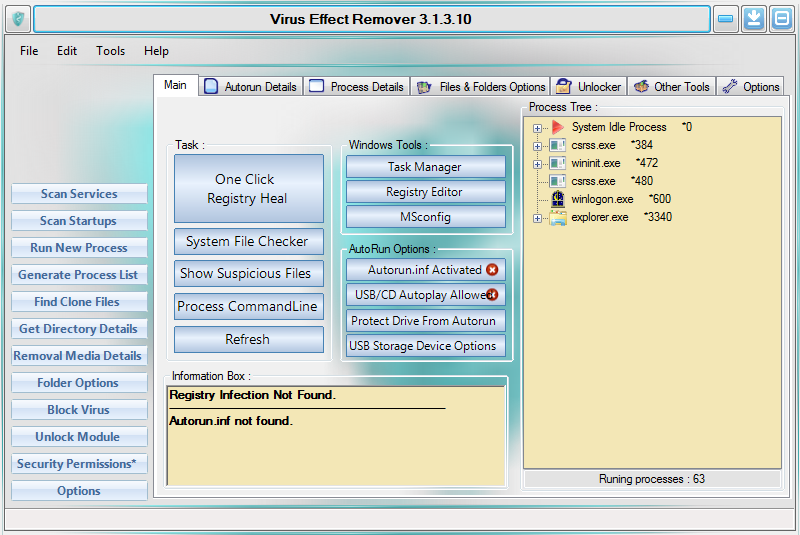Click Removal Media Details
This screenshot has height=535, width=800.
pyautogui.click(x=79, y=356)
